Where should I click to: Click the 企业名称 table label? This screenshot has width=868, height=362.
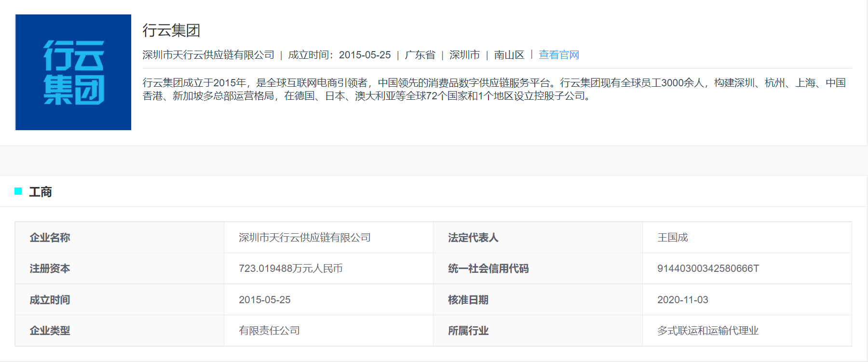[x=50, y=238]
